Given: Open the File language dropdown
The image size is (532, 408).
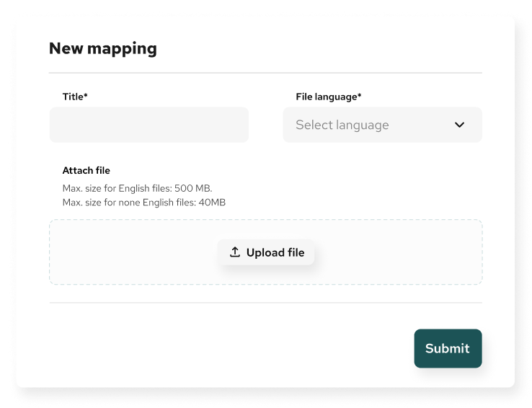Looking at the screenshot, I should tap(382, 125).
